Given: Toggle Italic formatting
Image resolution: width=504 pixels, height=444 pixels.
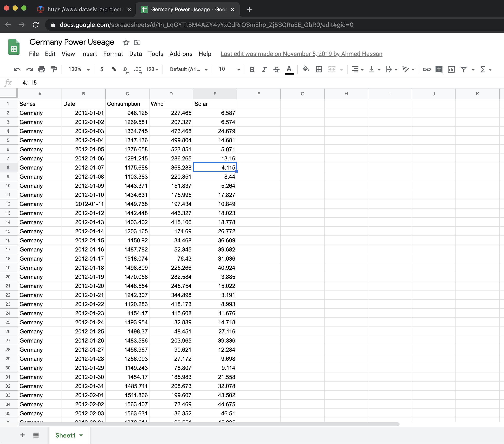Looking at the screenshot, I should (x=264, y=69).
